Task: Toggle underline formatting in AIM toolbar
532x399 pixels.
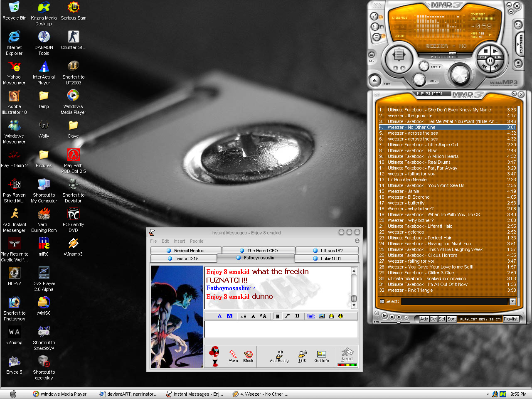Action: pyautogui.click(x=297, y=316)
